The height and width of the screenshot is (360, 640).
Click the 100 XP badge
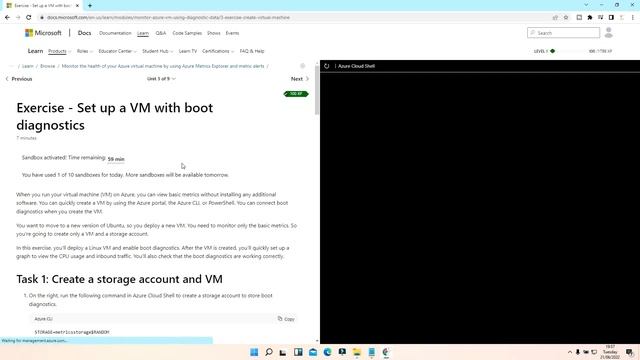(x=296, y=94)
